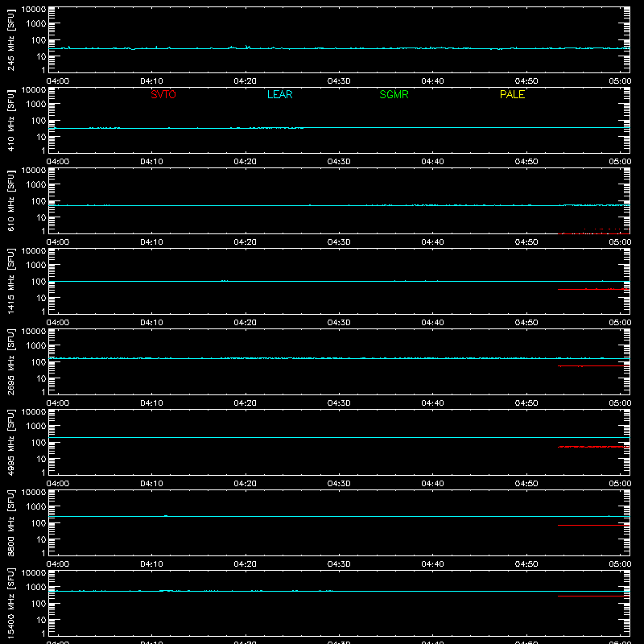Select the 1415 MHz [SFU] axis title
Viewport: 644px width, 644px height.
[x=11, y=281]
